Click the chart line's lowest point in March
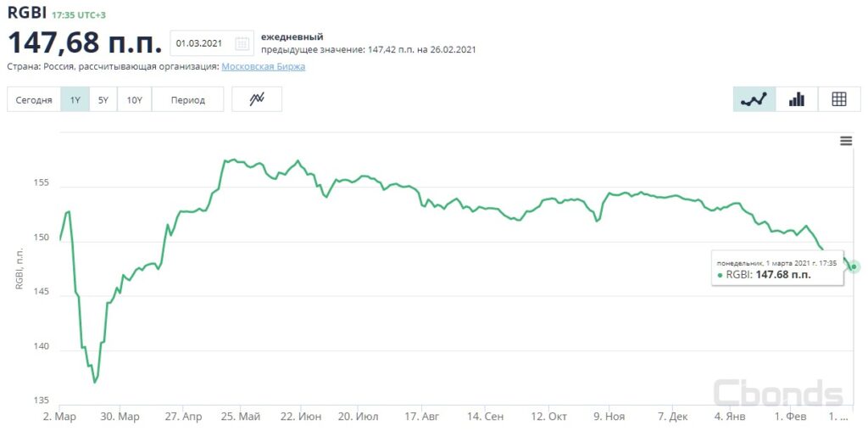868x437 pixels. coord(94,383)
